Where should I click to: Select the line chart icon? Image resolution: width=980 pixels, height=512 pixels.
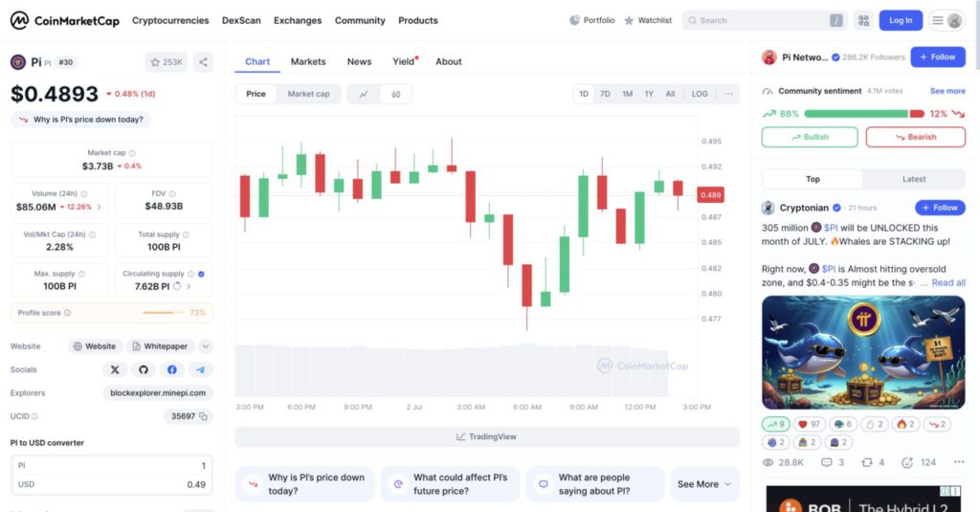pos(364,94)
